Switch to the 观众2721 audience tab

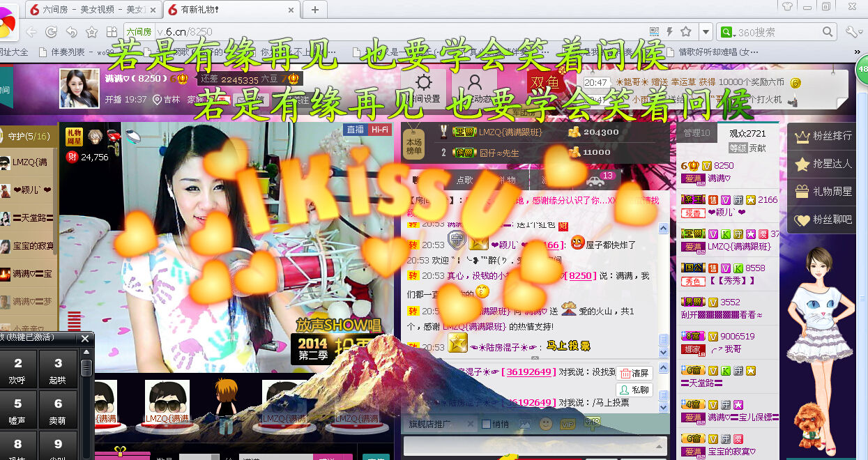747,133
